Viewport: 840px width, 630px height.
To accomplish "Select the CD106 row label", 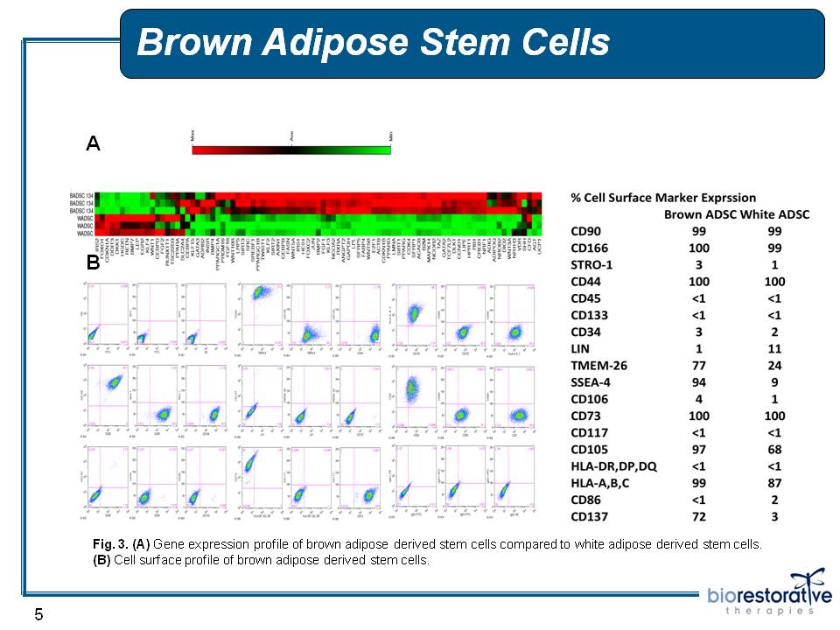I will 589,399.
